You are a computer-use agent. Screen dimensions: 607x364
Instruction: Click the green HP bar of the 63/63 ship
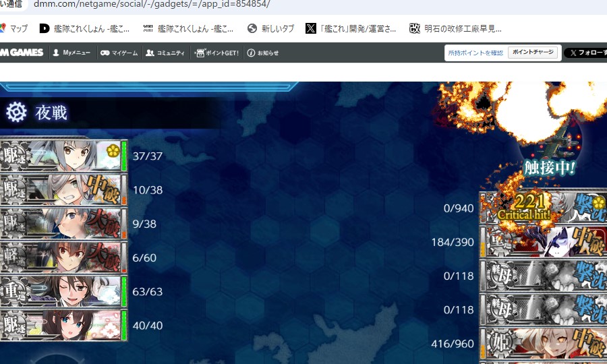click(x=124, y=292)
